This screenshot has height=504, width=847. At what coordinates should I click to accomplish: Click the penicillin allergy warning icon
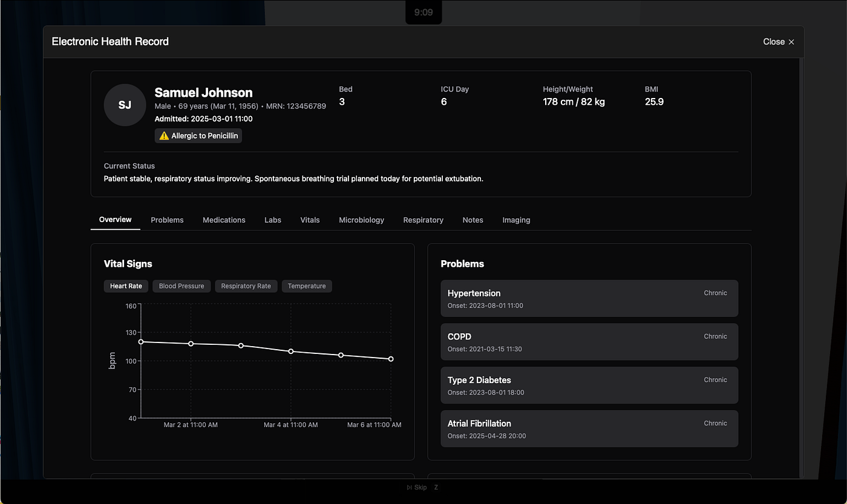click(163, 136)
